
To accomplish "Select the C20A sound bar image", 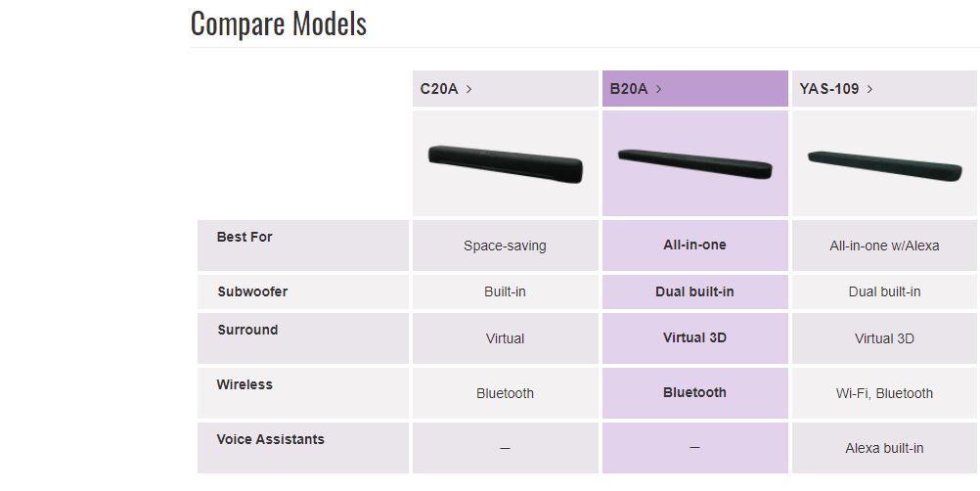I will coord(505,163).
